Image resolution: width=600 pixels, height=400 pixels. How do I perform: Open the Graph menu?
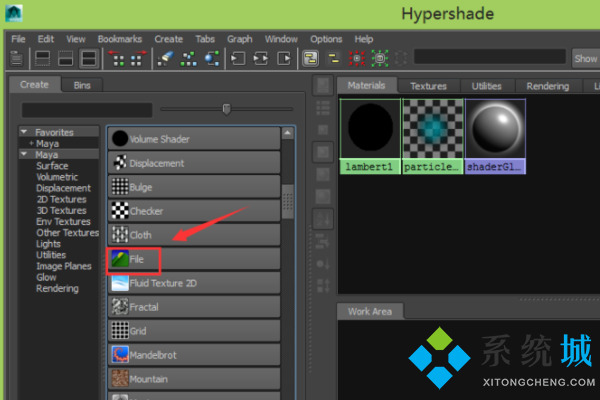[x=239, y=39]
